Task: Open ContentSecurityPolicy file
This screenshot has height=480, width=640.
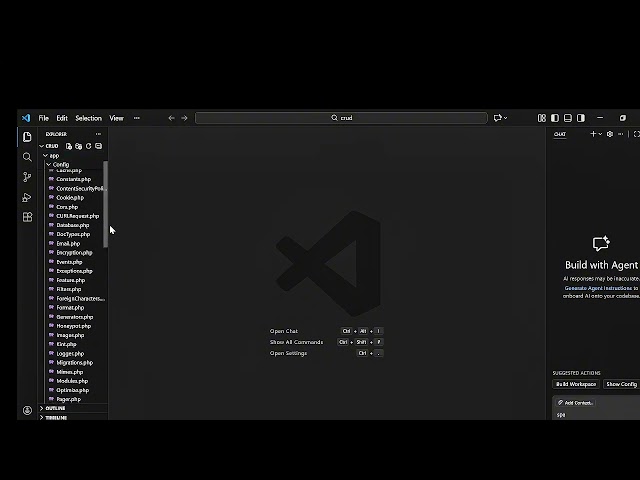Action: coord(80,189)
